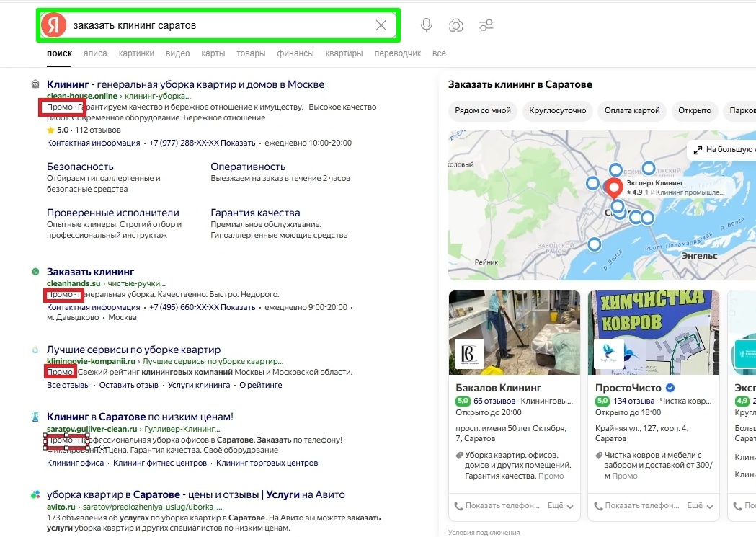Image resolution: width=756 pixels, height=537 pixels.
Task: Open Безопасность sitelink
Action: pos(80,167)
